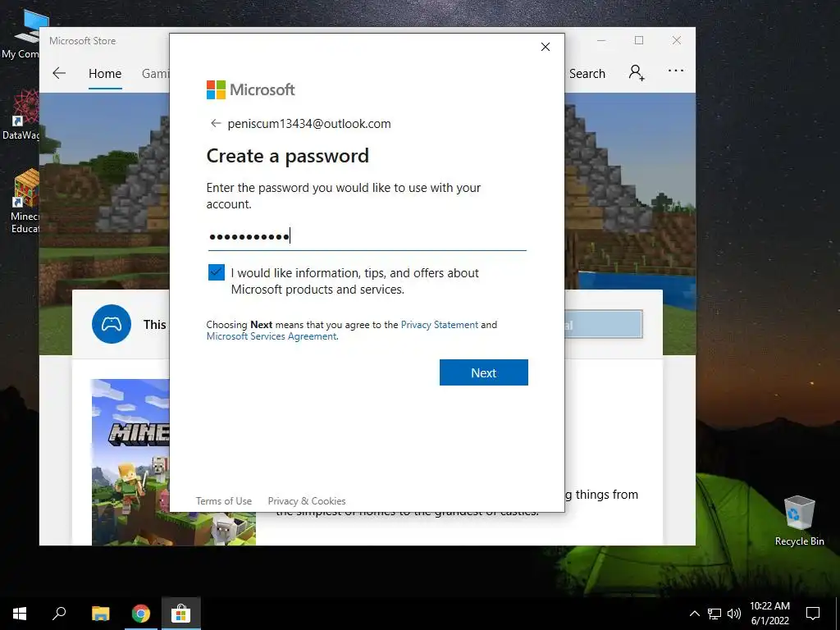Click the Next button

tap(484, 372)
